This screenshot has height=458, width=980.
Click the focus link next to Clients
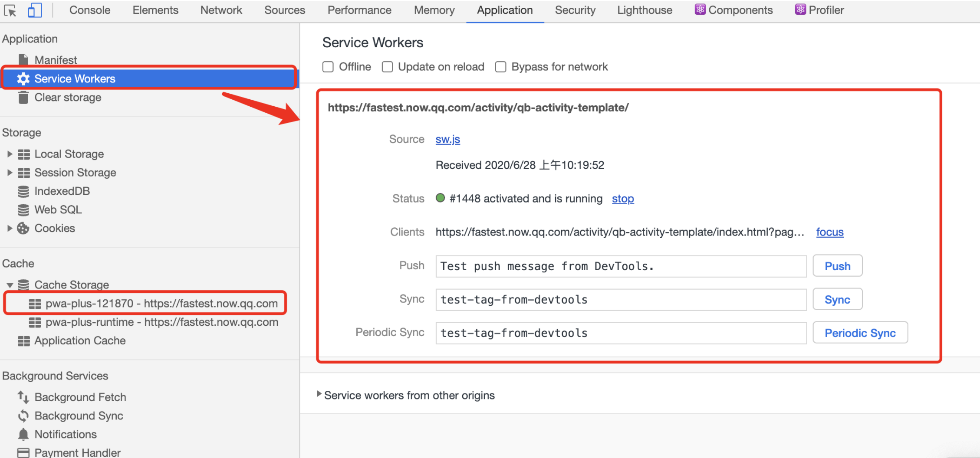830,232
